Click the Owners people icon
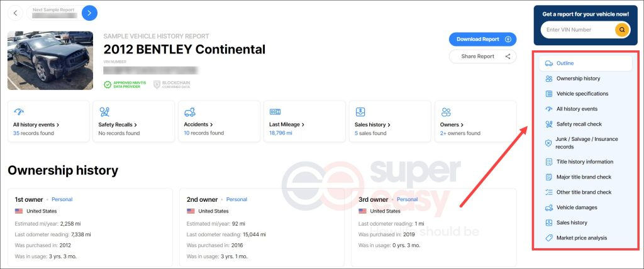The height and width of the screenshot is (269, 644). point(446,112)
